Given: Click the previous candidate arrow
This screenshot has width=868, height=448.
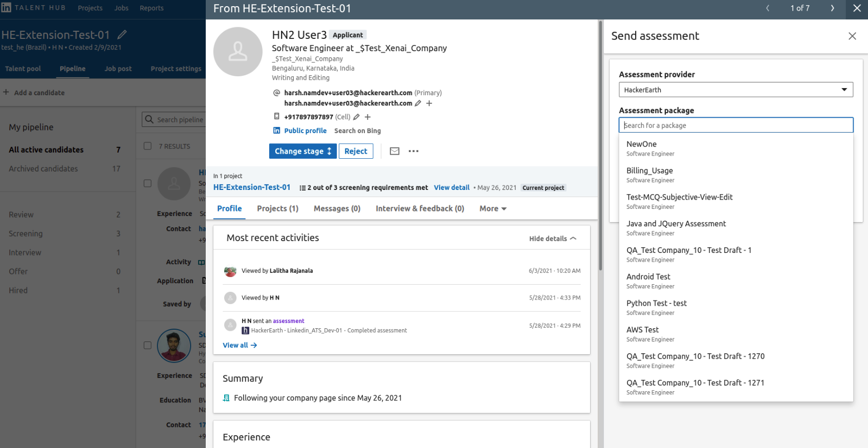Looking at the screenshot, I should click(x=768, y=8).
